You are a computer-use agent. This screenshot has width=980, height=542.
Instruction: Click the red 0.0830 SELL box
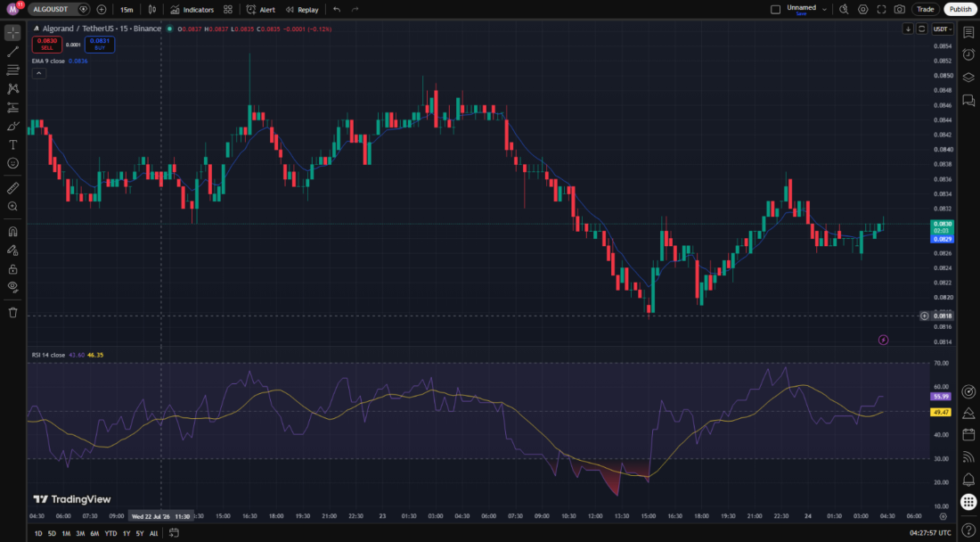point(47,44)
